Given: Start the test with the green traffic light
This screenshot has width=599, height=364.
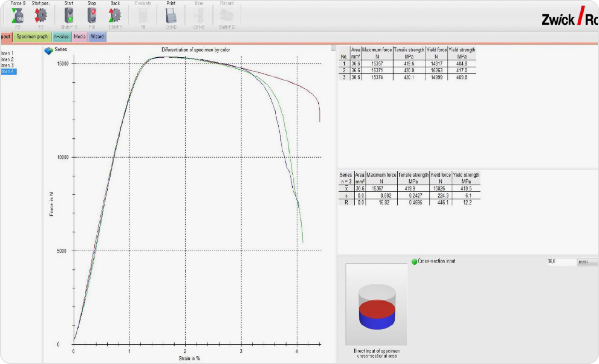Looking at the screenshot, I should pyautogui.click(x=69, y=15).
